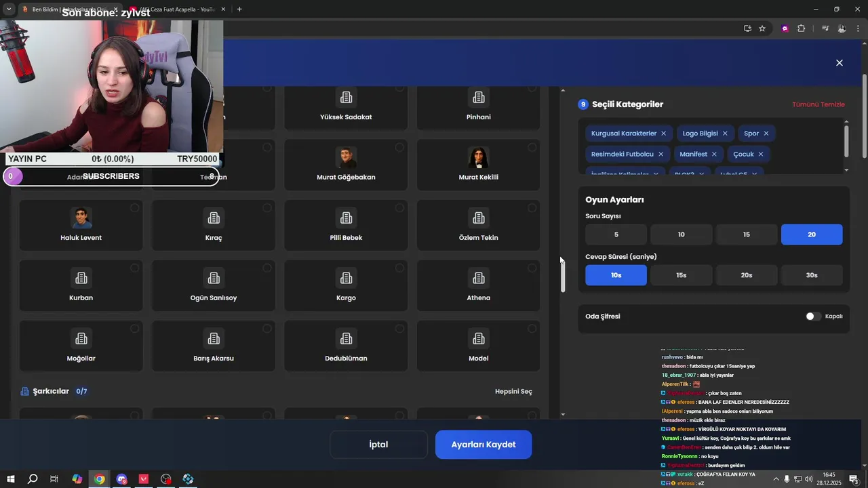
Task: Click the Pinhani card building icon
Action: (x=479, y=98)
